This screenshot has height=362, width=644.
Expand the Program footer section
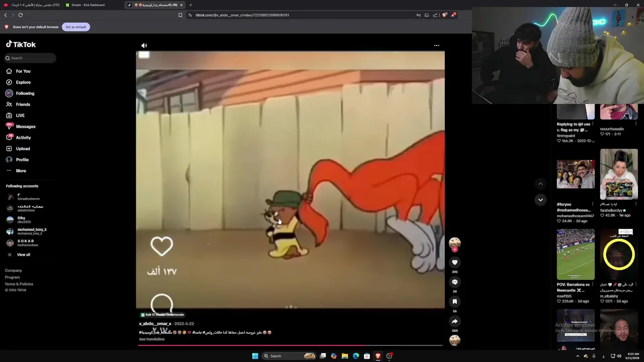coord(13,278)
